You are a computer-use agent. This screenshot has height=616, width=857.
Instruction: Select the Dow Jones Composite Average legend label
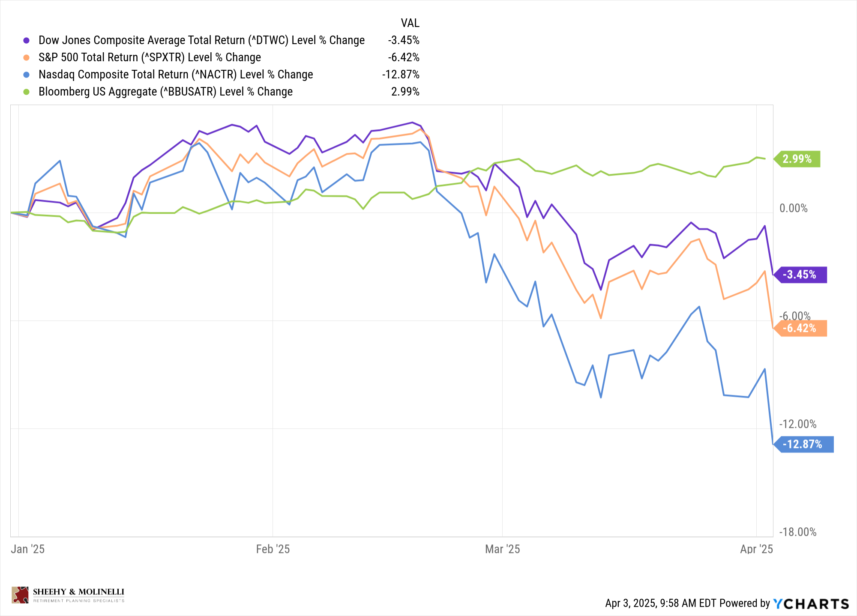tap(201, 40)
